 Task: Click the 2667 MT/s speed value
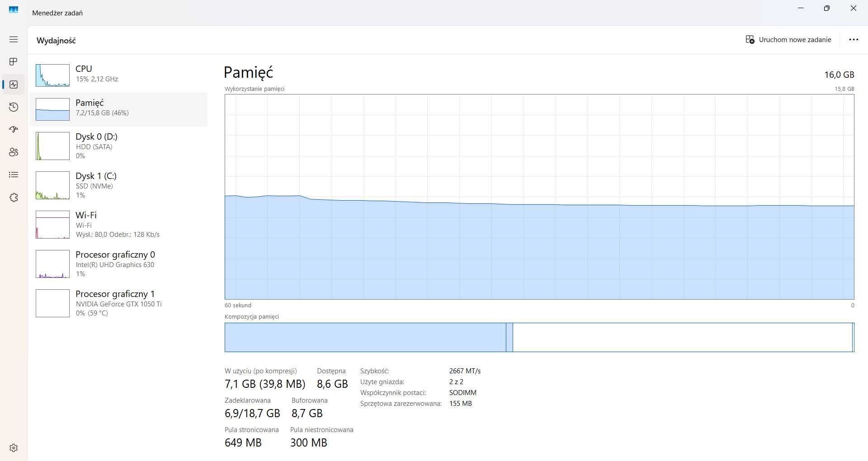tap(465, 371)
